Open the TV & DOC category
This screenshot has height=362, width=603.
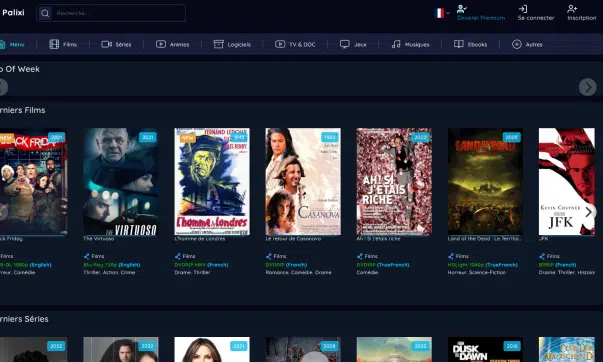click(x=295, y=44)
